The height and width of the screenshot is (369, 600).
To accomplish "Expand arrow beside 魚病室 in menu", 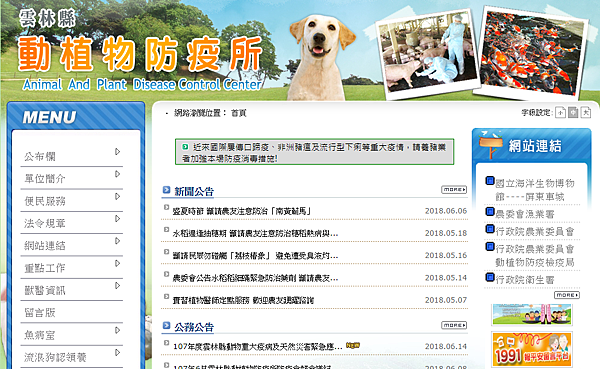I will coord(117,330).
